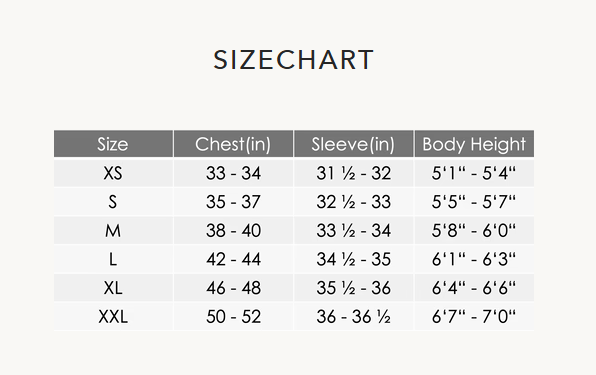596x375 pixels.
Task: Select sleeve value 34 ½ - 35
Action: 353,259
